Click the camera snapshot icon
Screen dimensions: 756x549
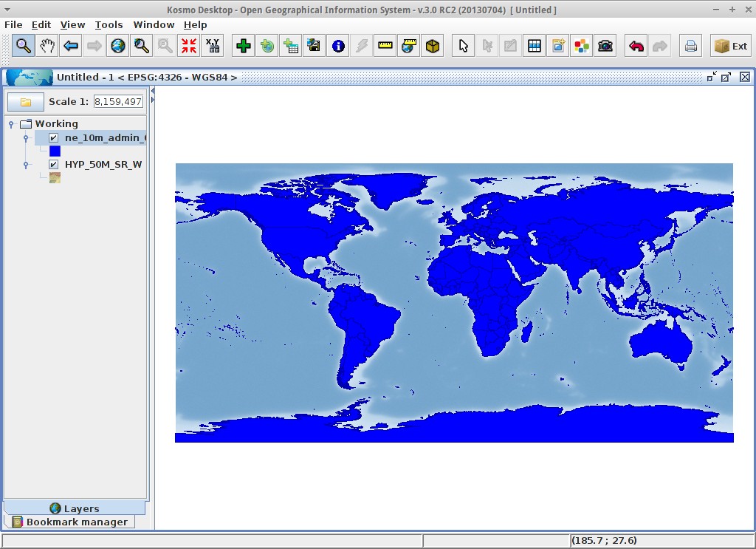point(605,46)
